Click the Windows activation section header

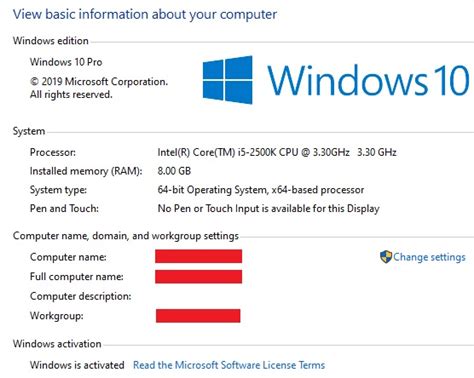[x=57, y=344]
